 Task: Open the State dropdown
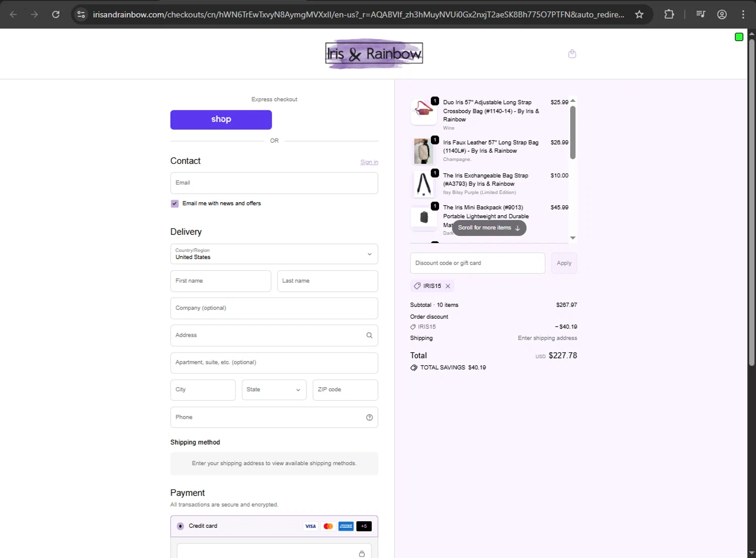tap(274, 390)
